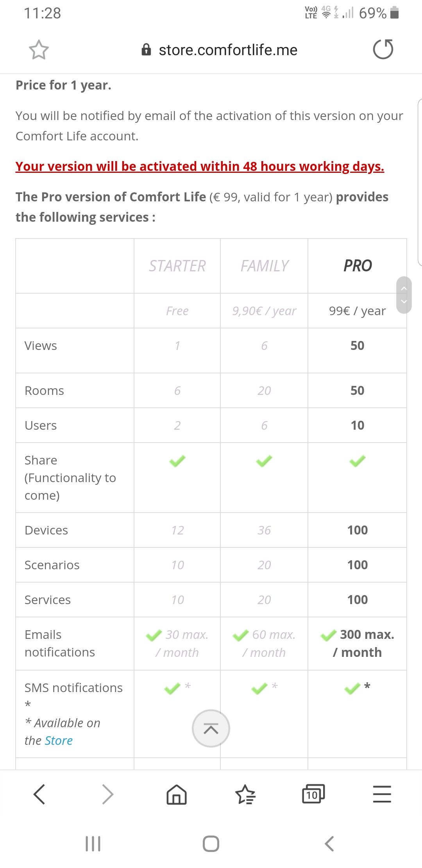The height and width of the screenshot is (868, 422).
Task: Open the browser hamburger menu
Action: coord(382,794)
